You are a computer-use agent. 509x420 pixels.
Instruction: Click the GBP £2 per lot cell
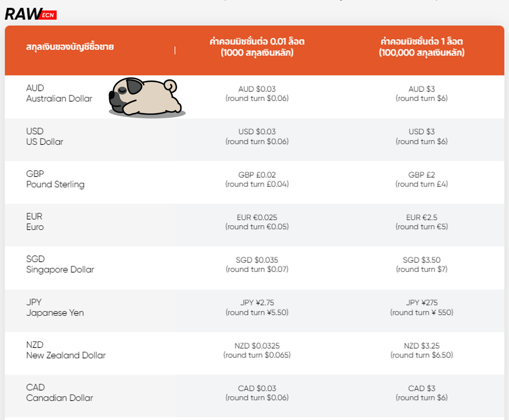421,179
